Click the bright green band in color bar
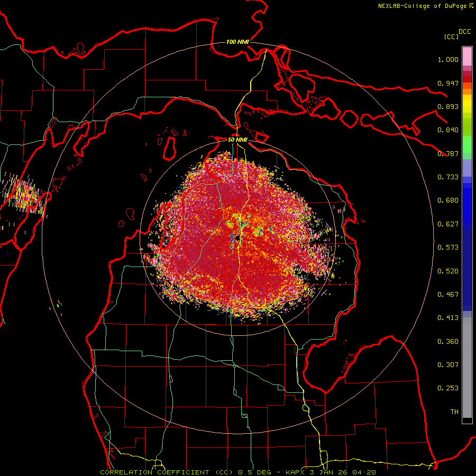The image size is (476, 476). tap(467, 144)
